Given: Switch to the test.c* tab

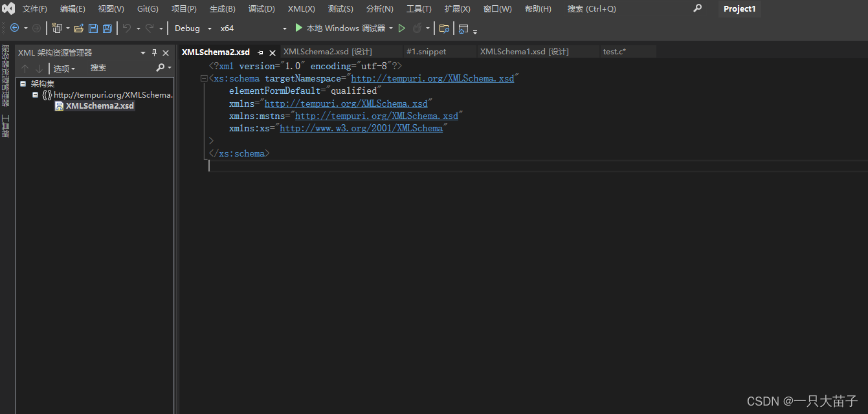Looking at the screenshot, I should pyautogui.click(x=614, y=51).
